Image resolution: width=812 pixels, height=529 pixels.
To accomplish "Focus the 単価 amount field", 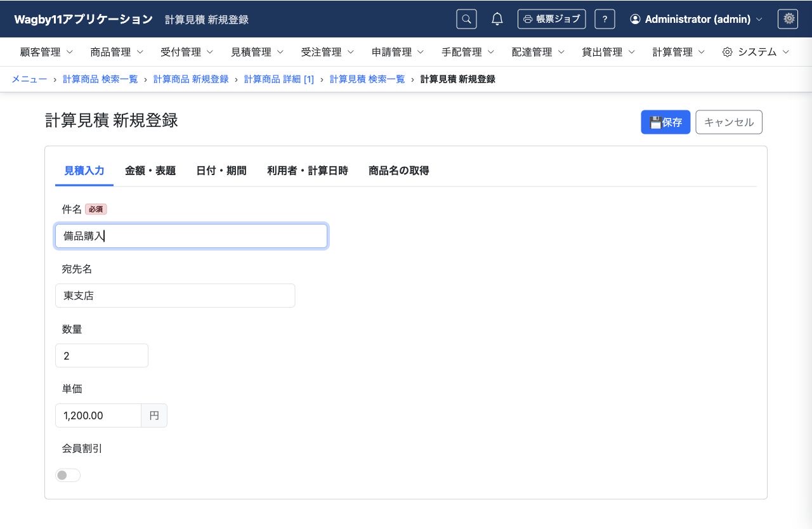I will coord(98,415).
